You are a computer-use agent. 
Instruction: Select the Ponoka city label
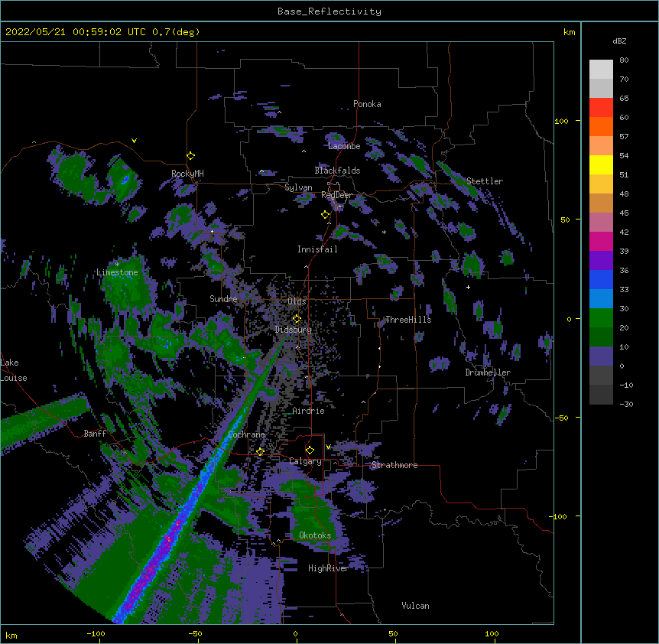(367, 104)
